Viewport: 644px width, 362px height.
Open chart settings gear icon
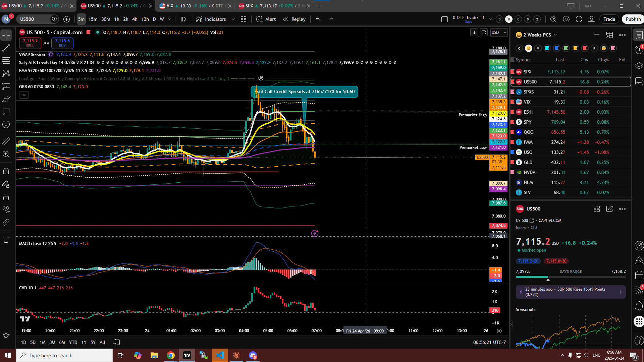click(566, 19)
